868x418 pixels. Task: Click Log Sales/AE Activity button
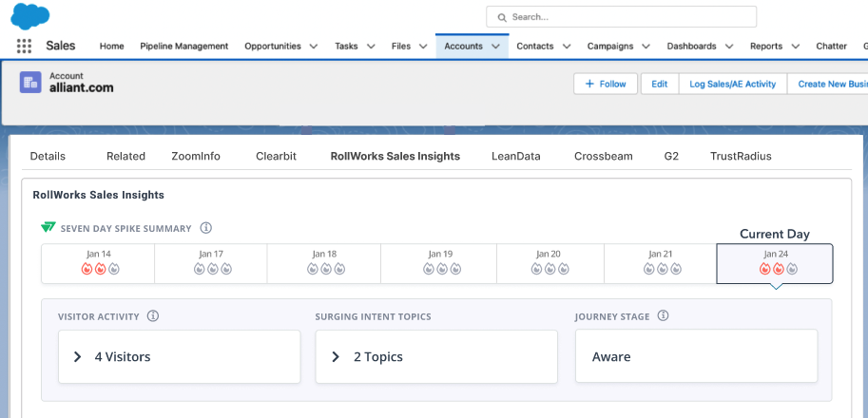coord(732,84)
